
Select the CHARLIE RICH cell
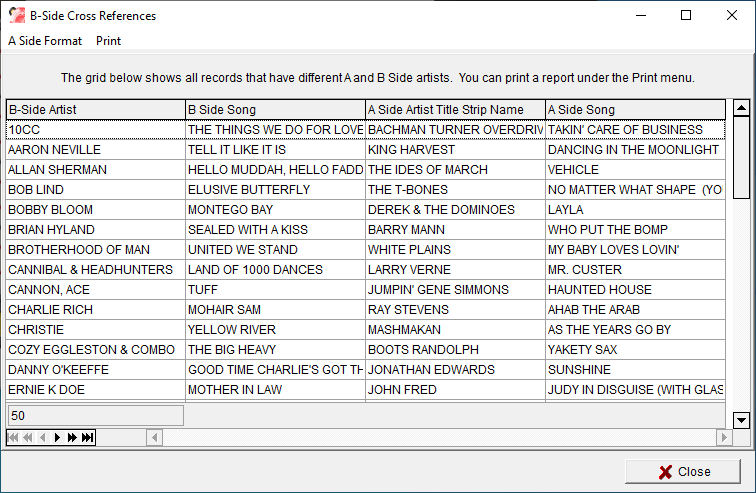[x=95, y=310]
